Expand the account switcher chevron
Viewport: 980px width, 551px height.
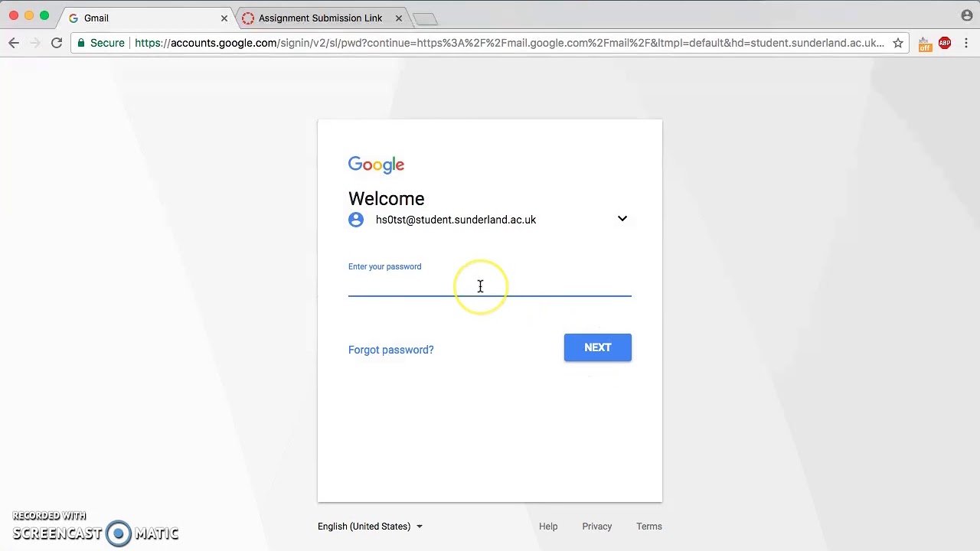click(x=622, y=219)
